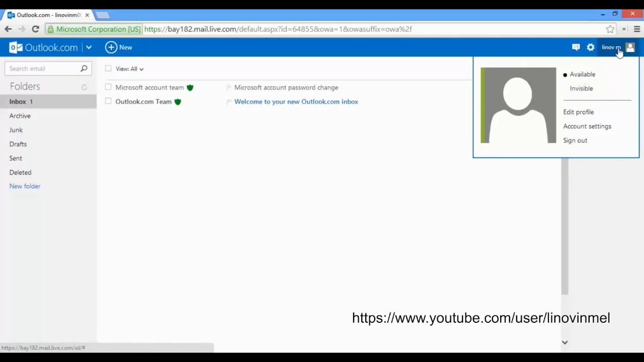Viewport: 644px width, 362px height.
Task: Open Welcome to your new Outlook.com inbox
Action: [x=296, y=102]
